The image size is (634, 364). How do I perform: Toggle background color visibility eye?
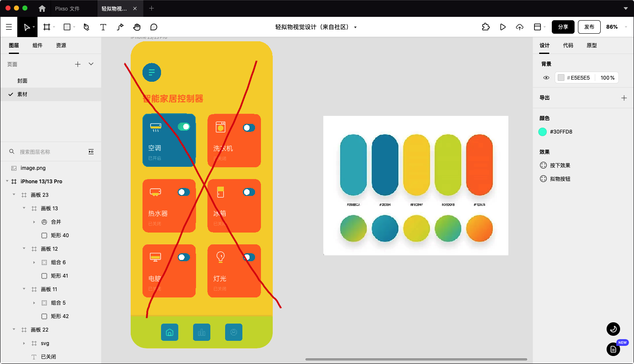point(546,78)
